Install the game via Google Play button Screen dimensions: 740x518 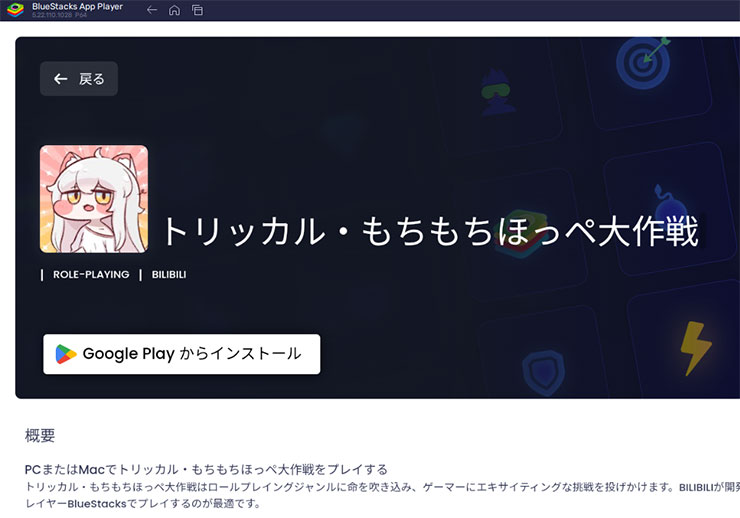point(181,354)
